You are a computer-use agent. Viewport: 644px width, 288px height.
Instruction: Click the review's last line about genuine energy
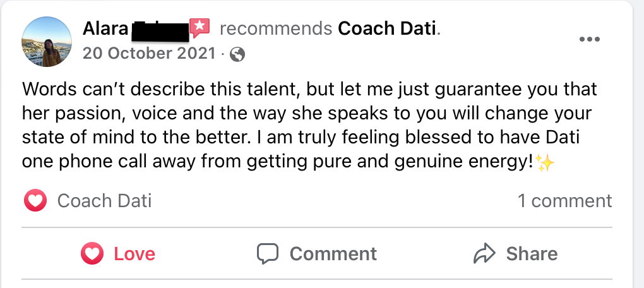point(278,162)
